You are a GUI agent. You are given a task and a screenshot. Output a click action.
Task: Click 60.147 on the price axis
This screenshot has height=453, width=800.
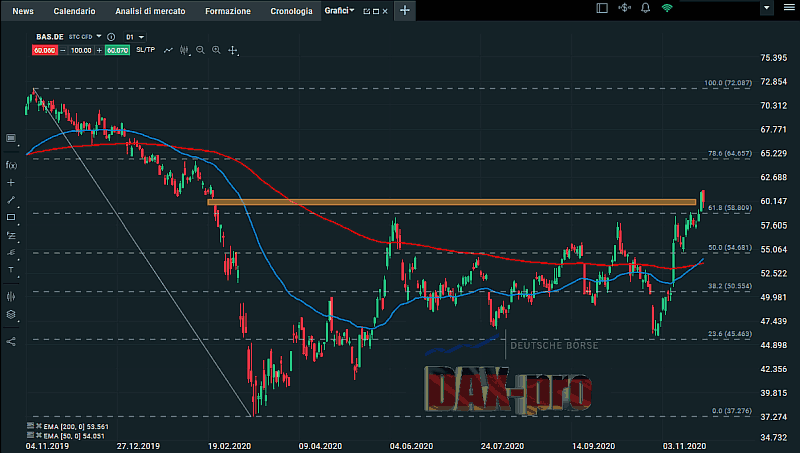coord(773,201)
